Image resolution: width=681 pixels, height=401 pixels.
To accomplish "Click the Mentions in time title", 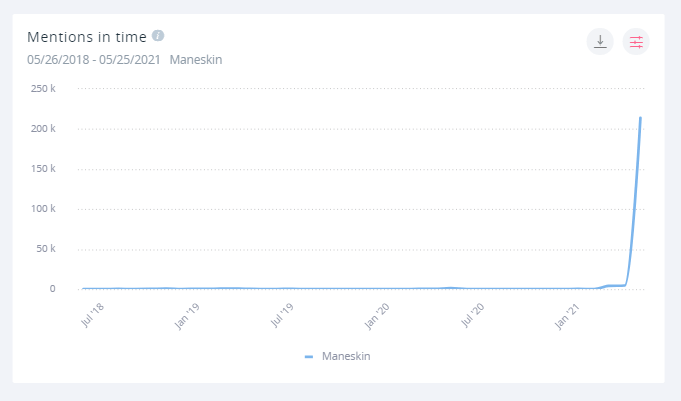I will (88, 36).
